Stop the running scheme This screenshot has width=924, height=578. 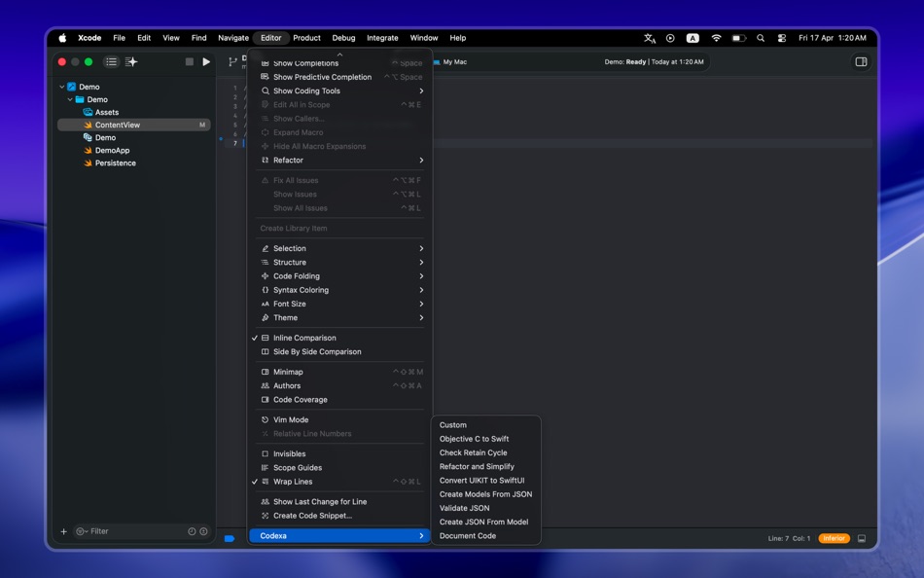189,62
